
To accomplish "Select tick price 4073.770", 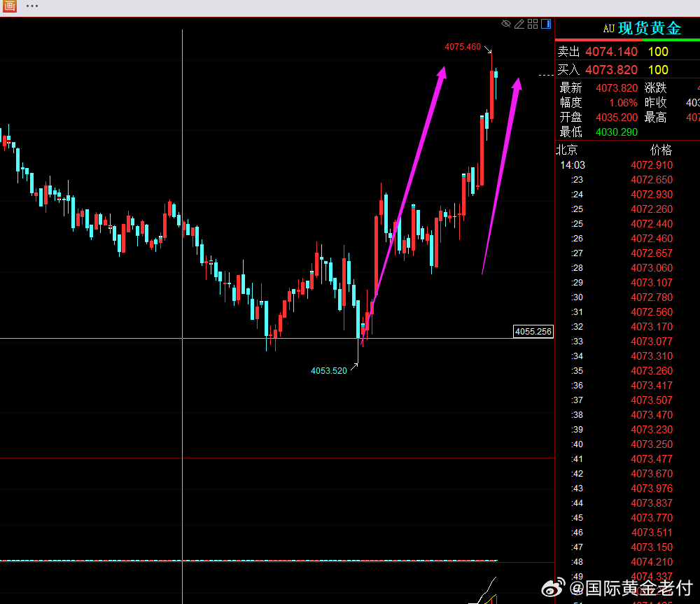I will coord(652,518).
